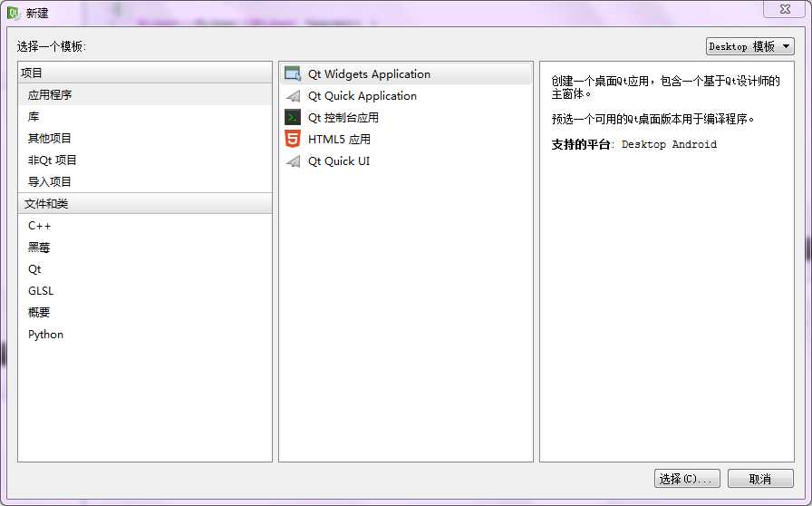
Task: Select the 概要 file category
Action: [x=144, y=313]
